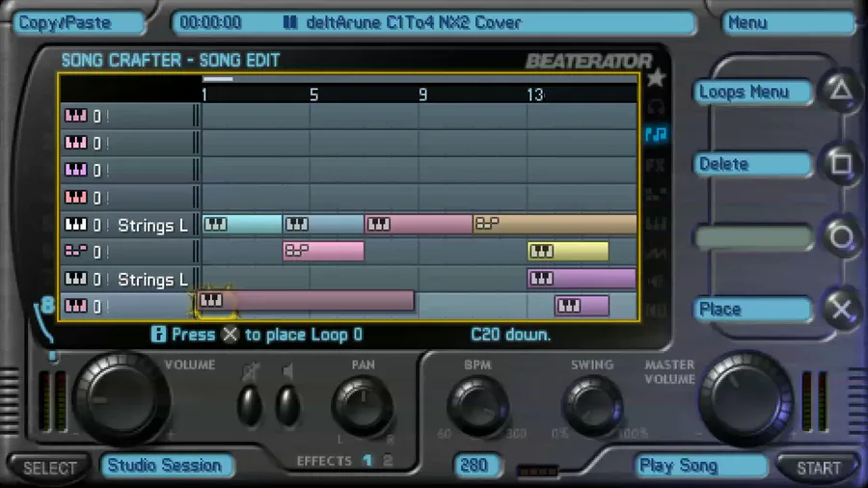Click the Place button

[x=752, y=310]
